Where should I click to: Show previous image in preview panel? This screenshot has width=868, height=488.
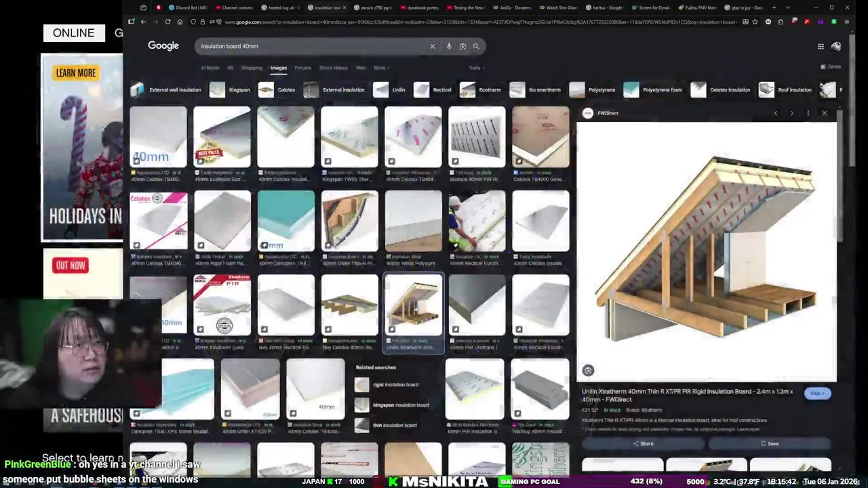point(776,113)
